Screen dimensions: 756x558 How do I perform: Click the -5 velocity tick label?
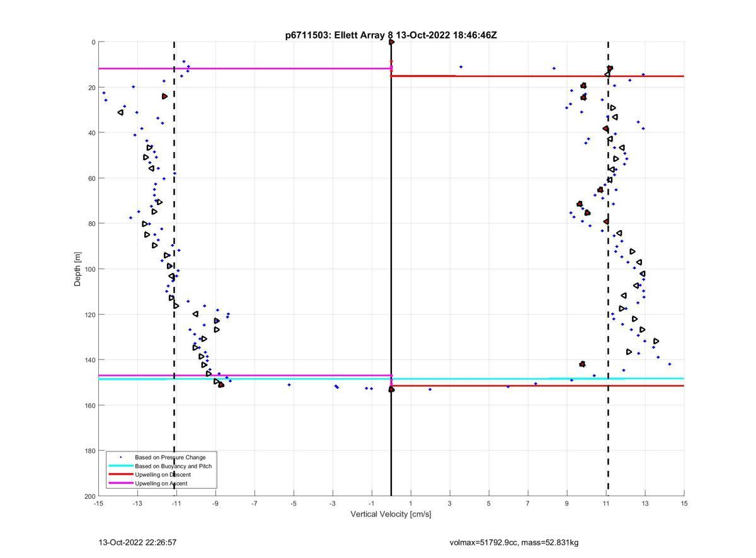pos(294,504)
